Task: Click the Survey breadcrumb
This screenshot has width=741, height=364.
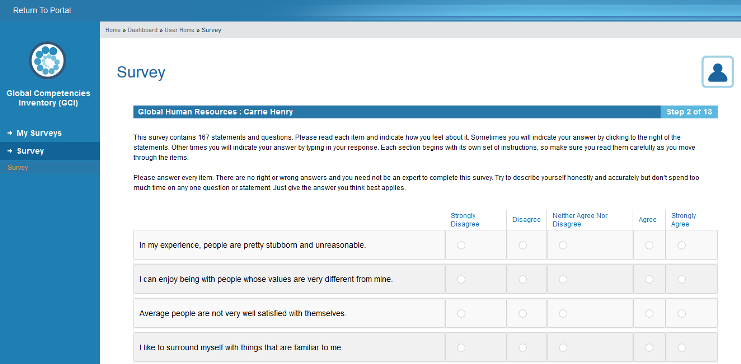Action: pyautogui.click(x=211, y=30)
